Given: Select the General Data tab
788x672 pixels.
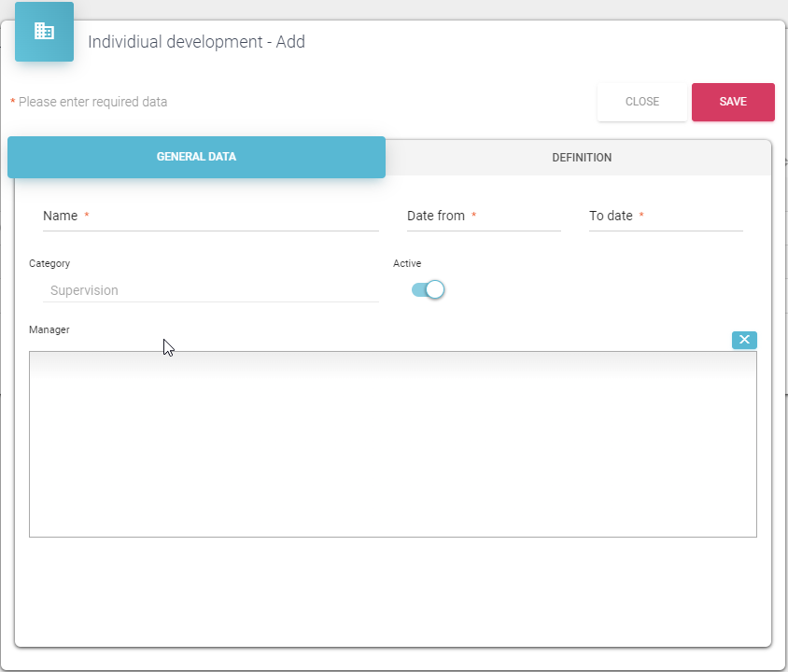Looking at the screenshot, I should pyautogui.click(x=196, y=157).
